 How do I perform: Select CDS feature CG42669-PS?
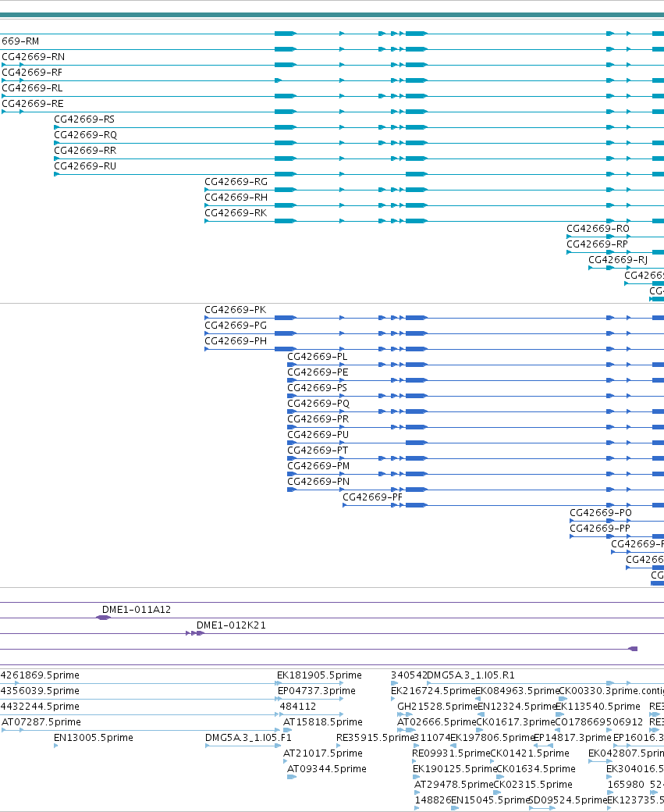[318, 387]
